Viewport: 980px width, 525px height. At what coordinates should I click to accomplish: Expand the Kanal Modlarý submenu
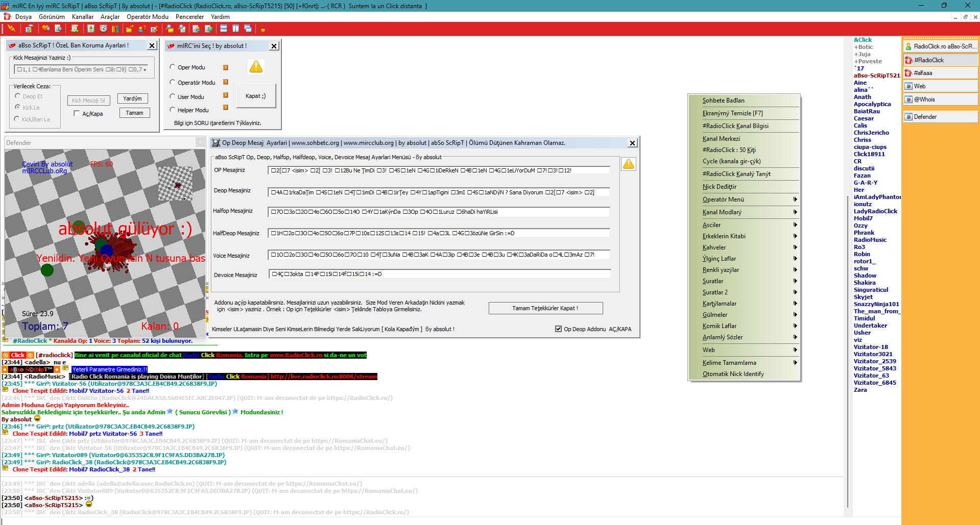point(745,212)
